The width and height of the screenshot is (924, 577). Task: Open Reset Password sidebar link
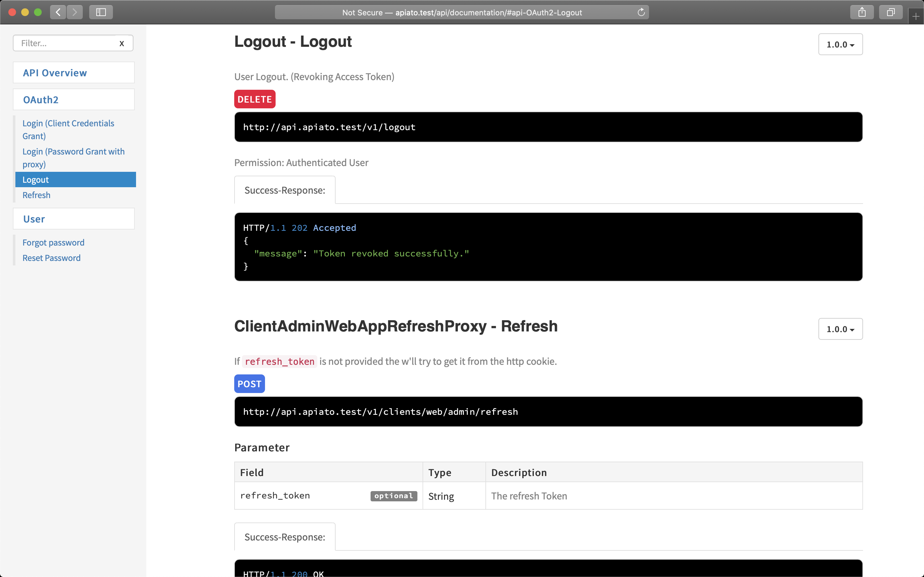[52, 258]
